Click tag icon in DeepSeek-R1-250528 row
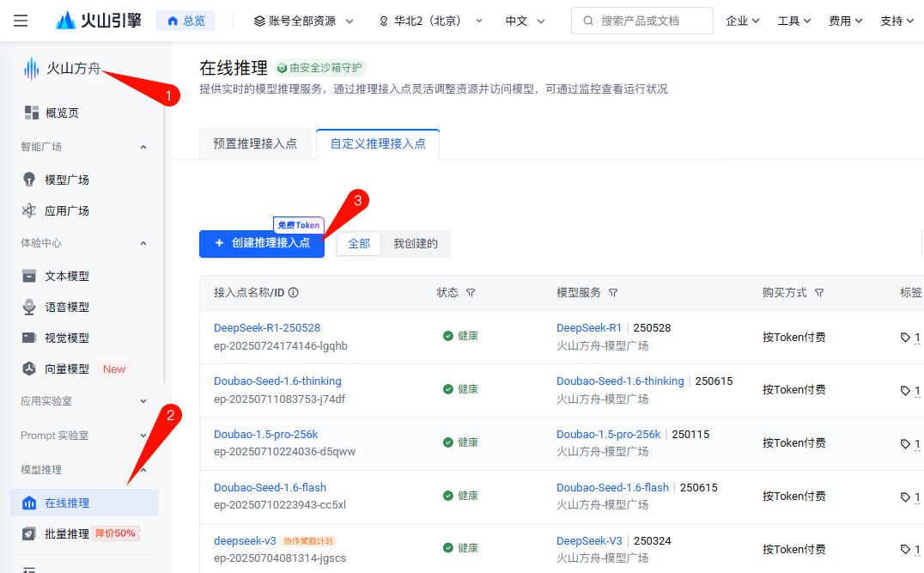The height and width of the screenshot is (573, 924). [x=905, y=338]
